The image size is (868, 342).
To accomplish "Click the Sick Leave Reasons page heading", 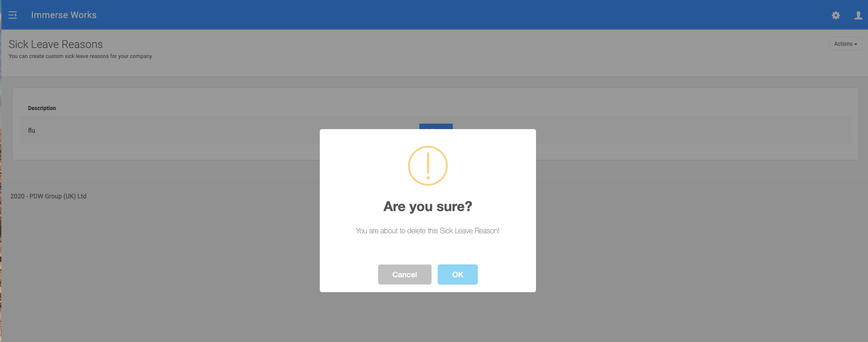I will [56, 44].
